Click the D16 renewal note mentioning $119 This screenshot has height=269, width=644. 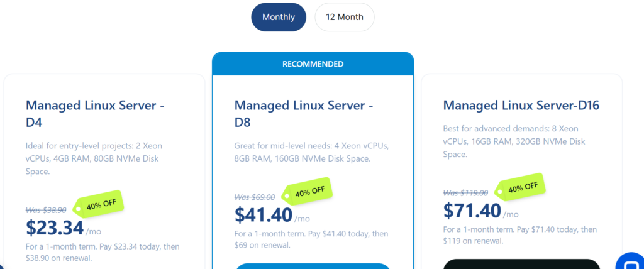[x=519, y=235]
